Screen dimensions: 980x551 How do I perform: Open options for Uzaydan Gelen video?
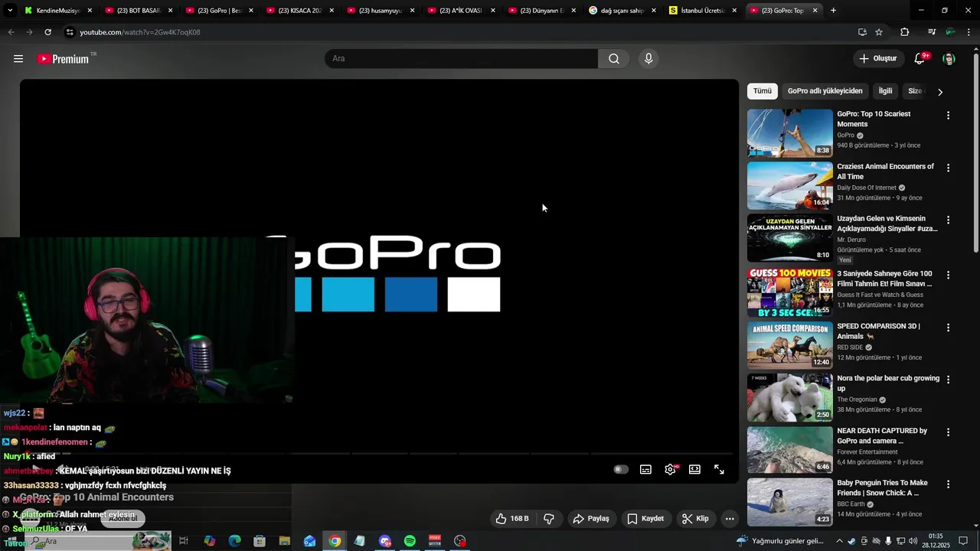pyautogui.click(x=948, y=220)
